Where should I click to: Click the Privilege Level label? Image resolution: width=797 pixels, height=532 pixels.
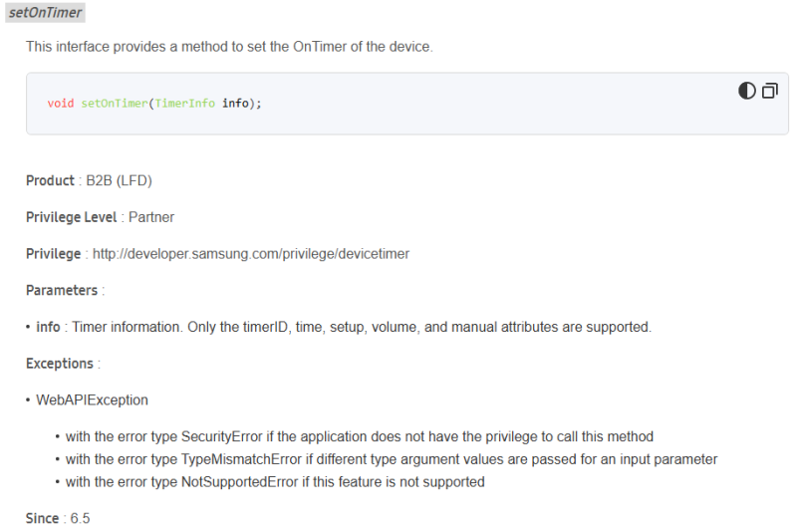click(x=72, y=217)
